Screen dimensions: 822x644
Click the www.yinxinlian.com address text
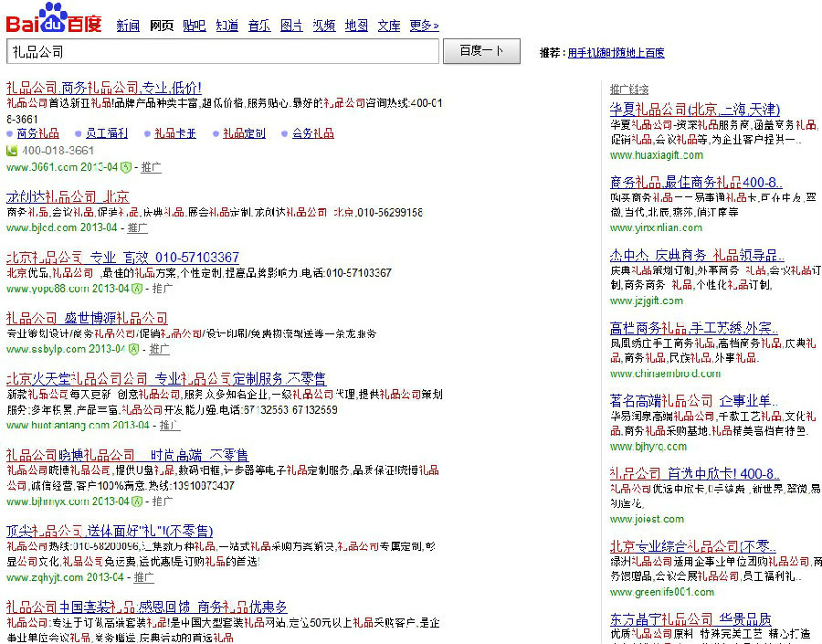click(x=657, y=228)
